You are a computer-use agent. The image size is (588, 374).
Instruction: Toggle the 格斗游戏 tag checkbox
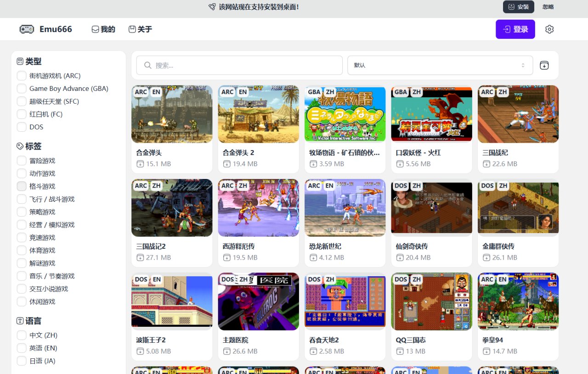click(21, 186)
